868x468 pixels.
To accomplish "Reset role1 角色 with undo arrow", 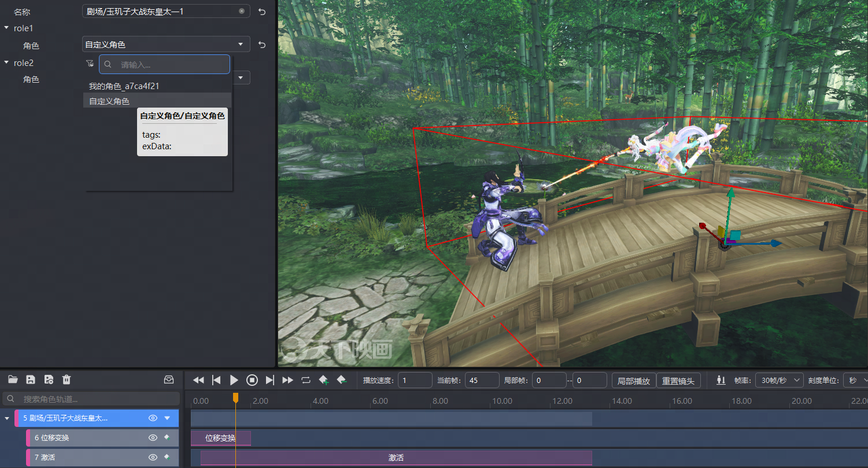I will [262, 45].
